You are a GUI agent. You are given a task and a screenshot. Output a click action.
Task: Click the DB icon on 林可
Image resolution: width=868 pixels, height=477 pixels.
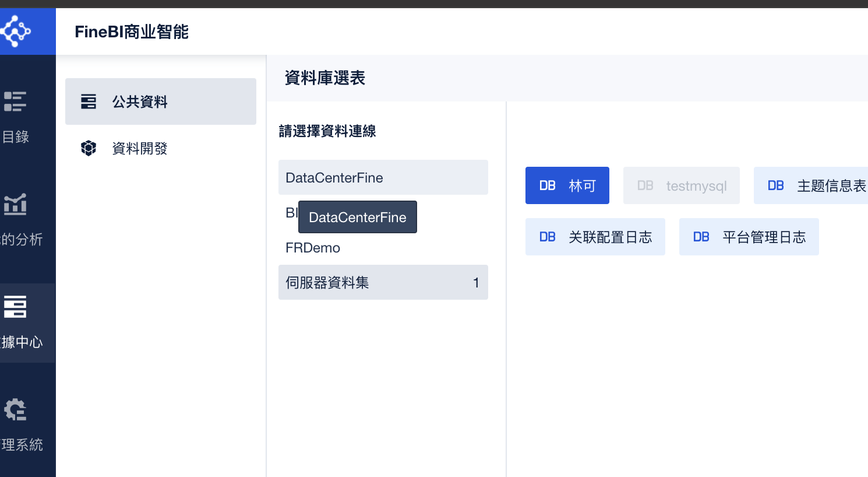click(548, 185)
